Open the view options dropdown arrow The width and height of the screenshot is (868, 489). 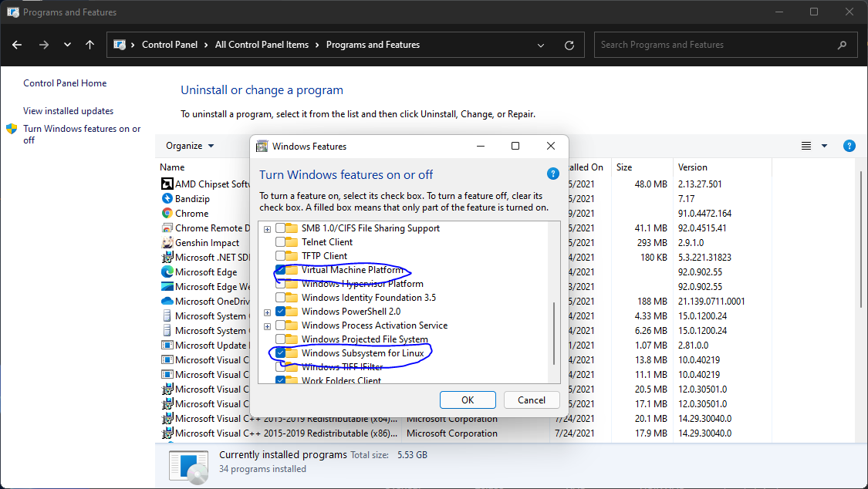[x=824, y=146]
